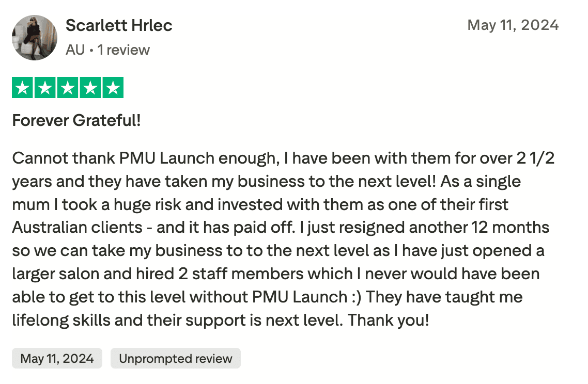
Task: Click Scarlett Hrlec's profile avatar
Action: [35, 38]
